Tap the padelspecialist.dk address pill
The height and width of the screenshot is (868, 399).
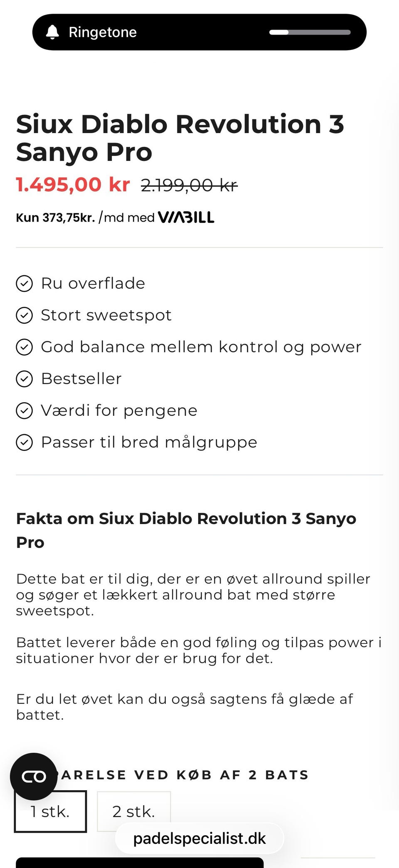199,838
